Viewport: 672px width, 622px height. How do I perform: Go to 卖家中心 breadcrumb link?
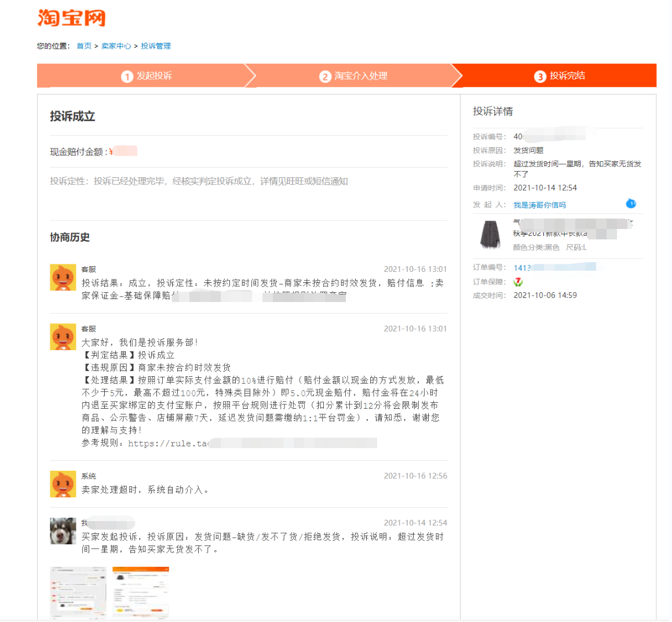pyautogui.click(x=116, y=46)
